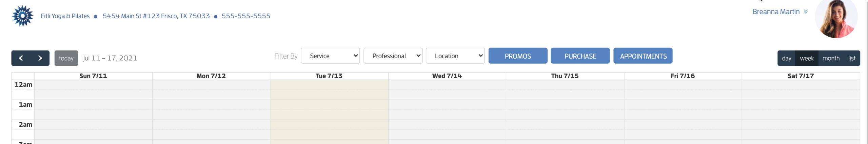Open the Service filter dropdown
The width and height of the screenshot is (868, 144).
pyautogui.click(x=330, y=56)
